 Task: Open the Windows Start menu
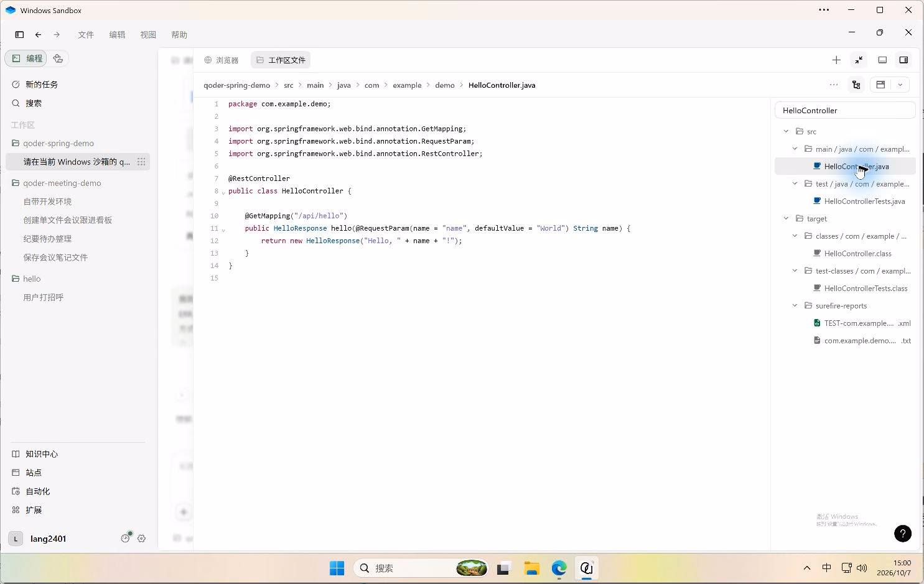(x=337, y=568)
